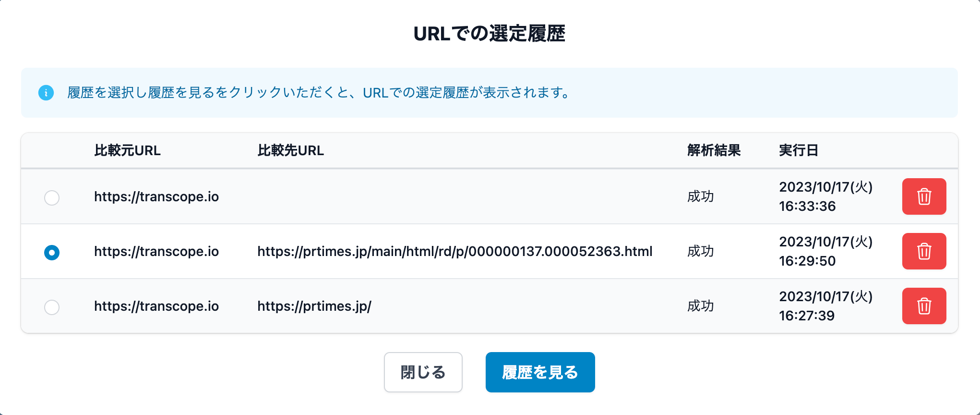
Task: Click the 履歴を見る button
Action: click(x=540, y=372)
